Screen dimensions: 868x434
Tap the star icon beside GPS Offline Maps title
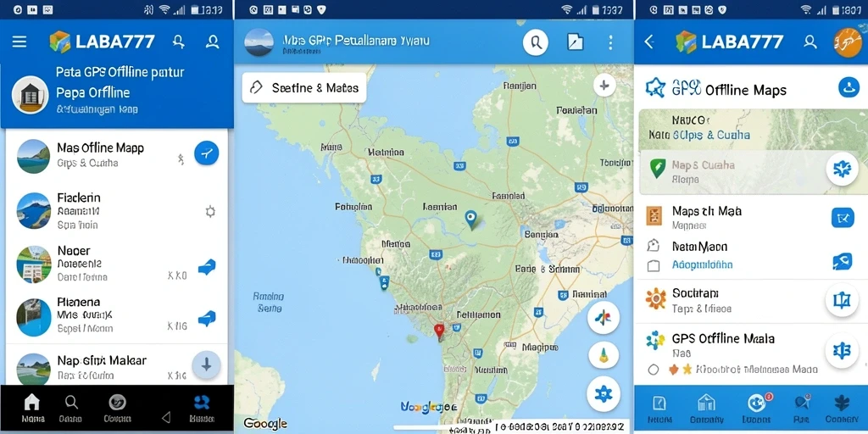click(x=655, y=87)
